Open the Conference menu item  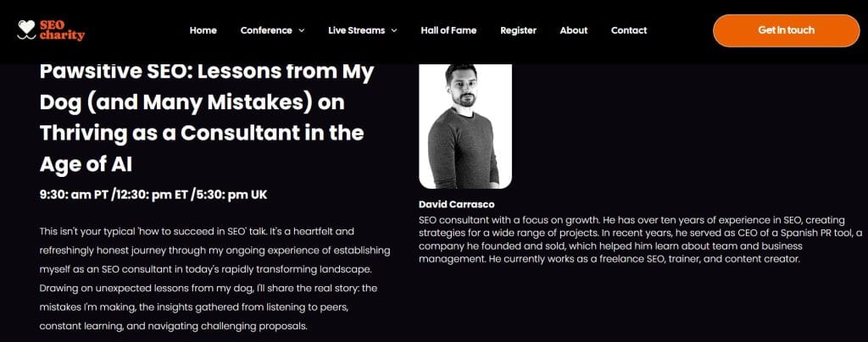pos(266,30)
